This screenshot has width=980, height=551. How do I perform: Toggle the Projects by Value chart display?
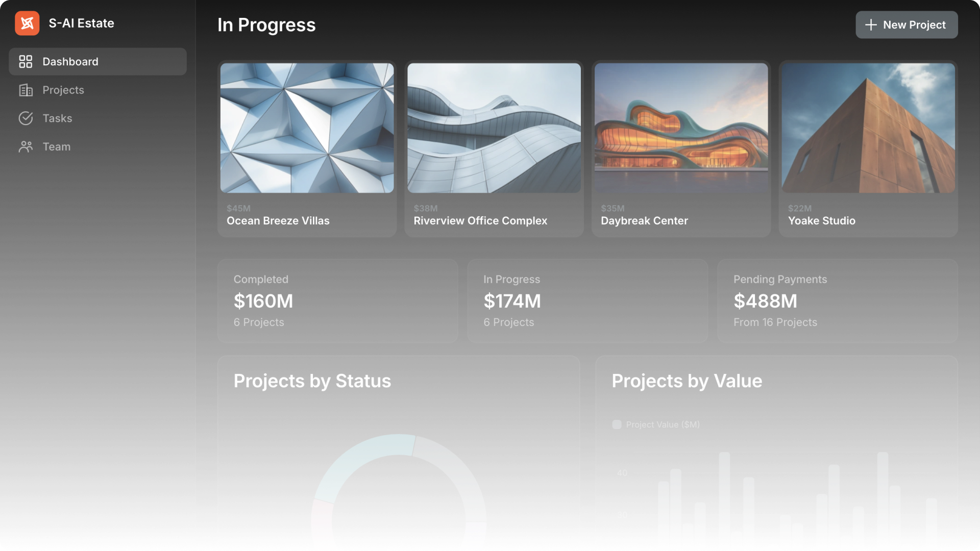[616, 424]
